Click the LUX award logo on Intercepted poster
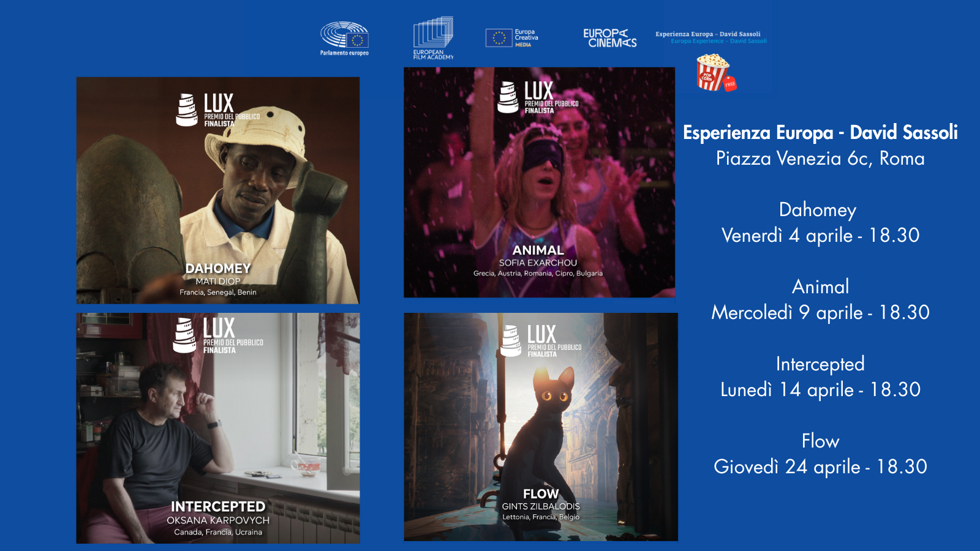This screenshot has width=980, height=551. click(218, 335)
